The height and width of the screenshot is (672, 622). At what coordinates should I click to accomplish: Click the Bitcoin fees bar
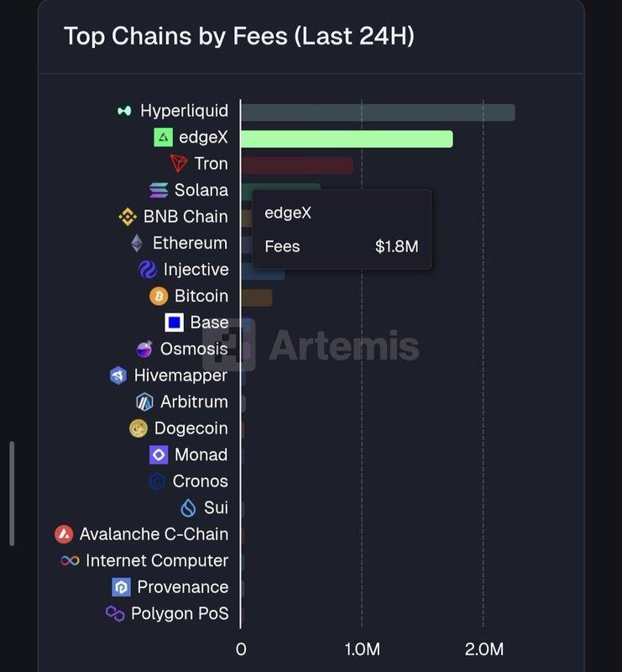pyautogui.click(x=257, y=297)
